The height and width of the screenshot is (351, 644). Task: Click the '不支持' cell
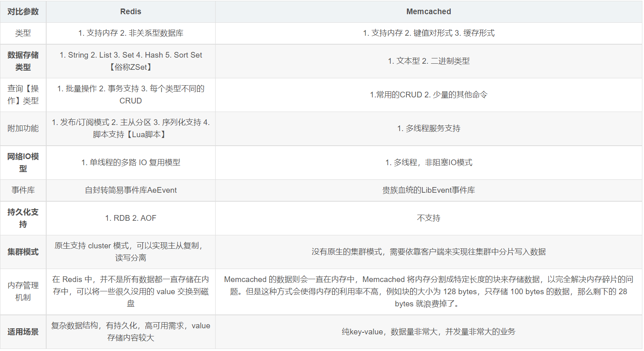tap(428, 218)
